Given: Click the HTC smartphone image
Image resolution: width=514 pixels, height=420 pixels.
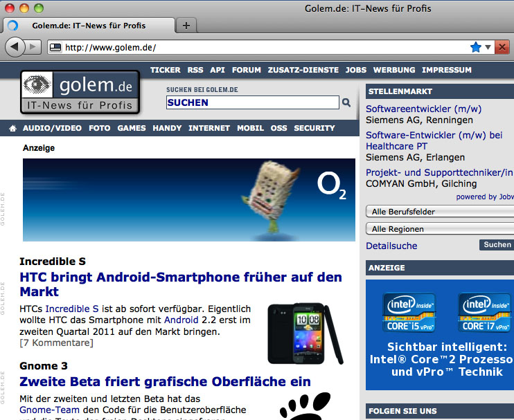Looking at the screenshot, I should pyautogui.click(x=305, y=334).
